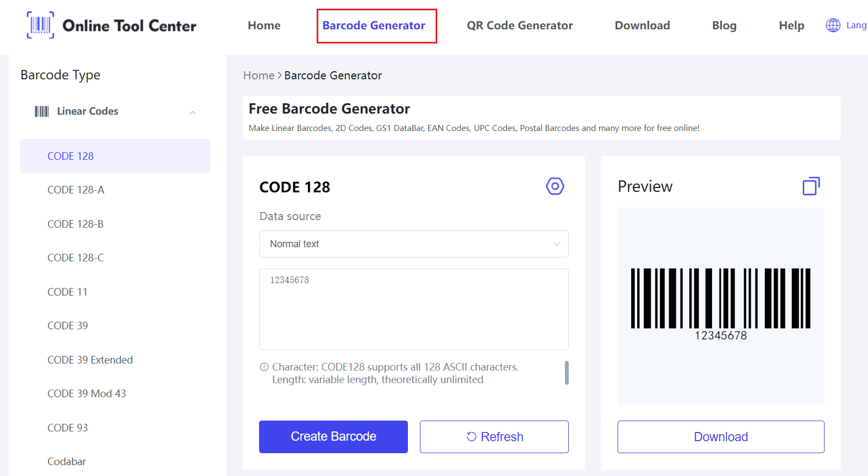
Task: Go to the Blog menu item
Action: tap(724, 26)
